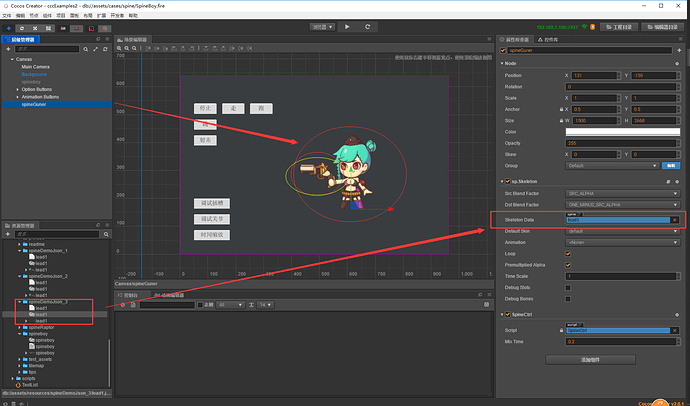Clear the console log icon
Viewport: 690px width, 406px height.
tap(123, 305)
